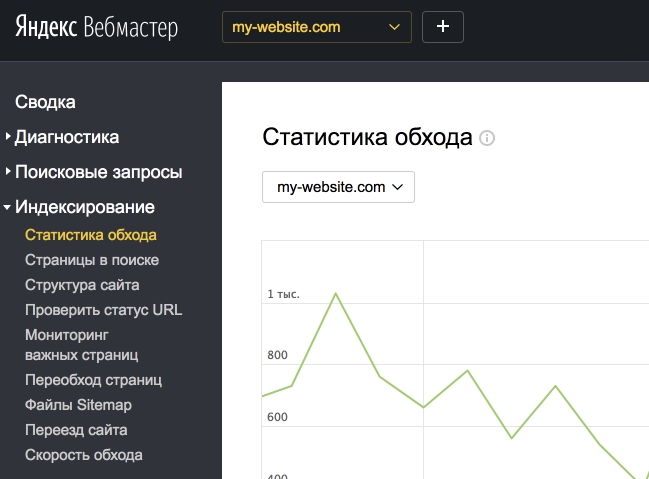649x479 pixels.
Task: Go to Переобход страниц
Action: pos(93,380)
